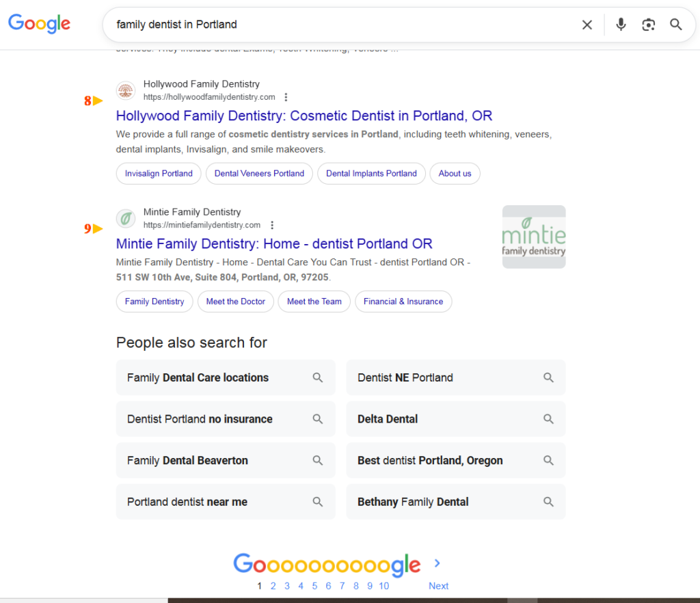Select Financial & Insurance sitelink chip

point(403,301)
